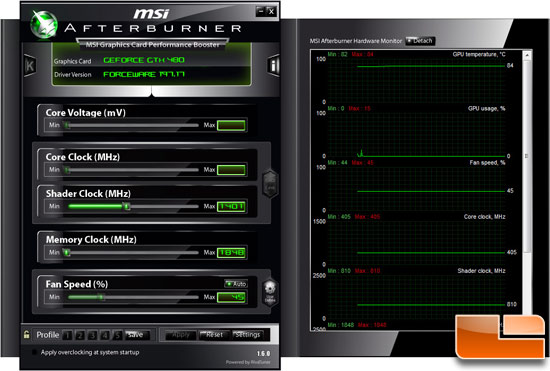Image resolution: width=550 pixels, height=371 pixels.
Task: Toggle the fan speed Auto button
Action: (x=236, y=284)
